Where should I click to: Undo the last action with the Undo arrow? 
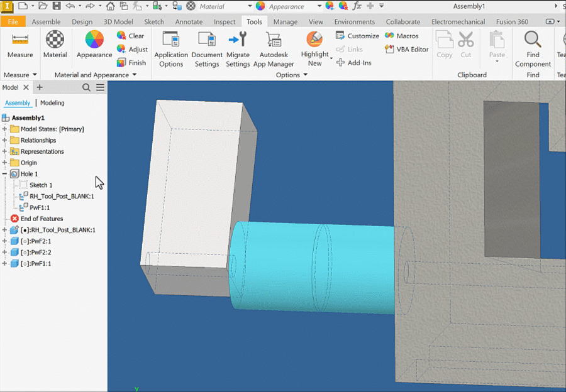pos(70,6)
